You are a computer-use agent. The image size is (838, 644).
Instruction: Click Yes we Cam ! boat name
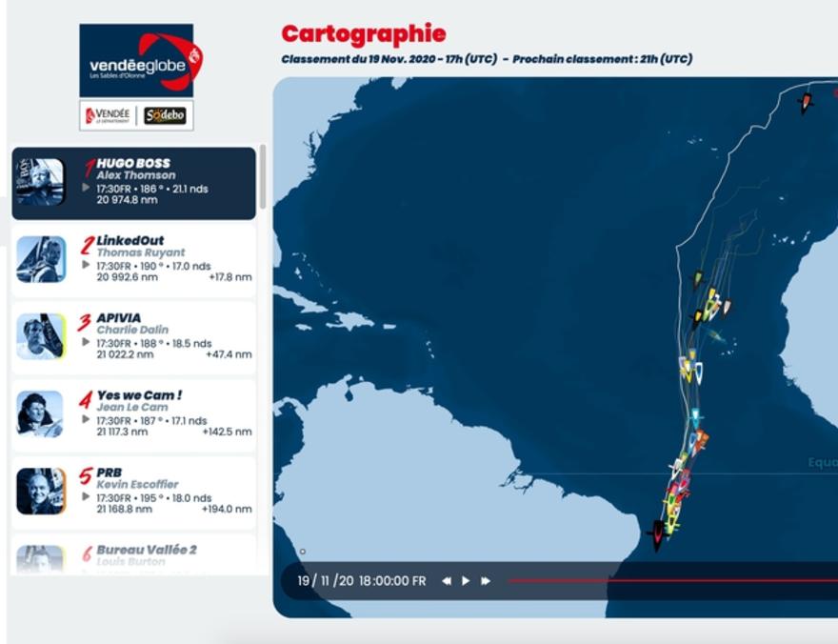[x=139, y=395]
